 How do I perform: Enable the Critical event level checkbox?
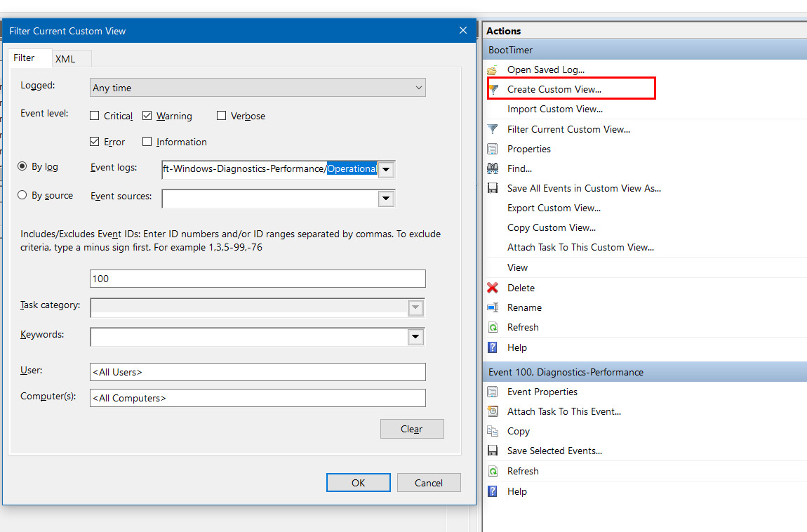(95, 116)
